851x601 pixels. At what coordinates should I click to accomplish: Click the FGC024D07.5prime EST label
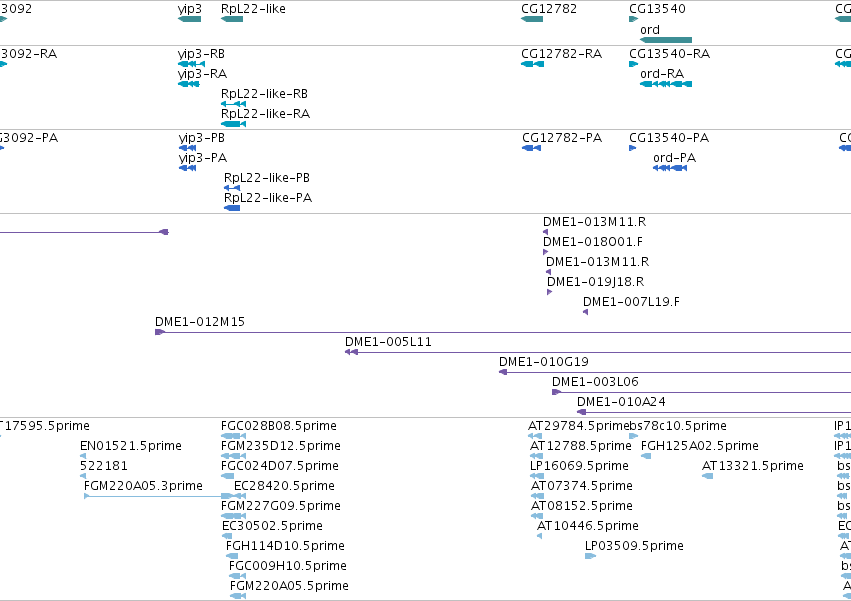(x=280, y=466)
